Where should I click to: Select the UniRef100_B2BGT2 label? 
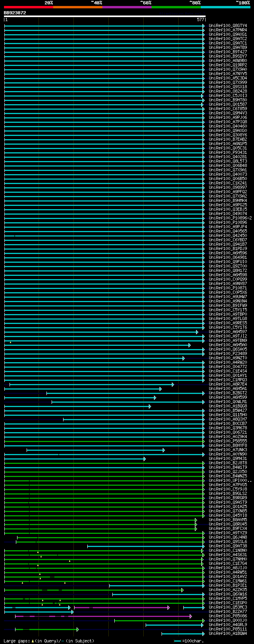[228, 393]
